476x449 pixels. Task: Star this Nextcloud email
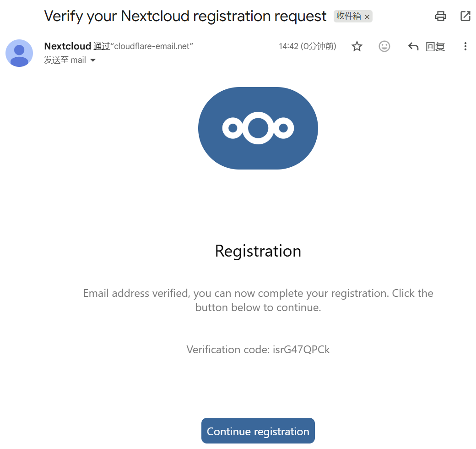point(357,46)
